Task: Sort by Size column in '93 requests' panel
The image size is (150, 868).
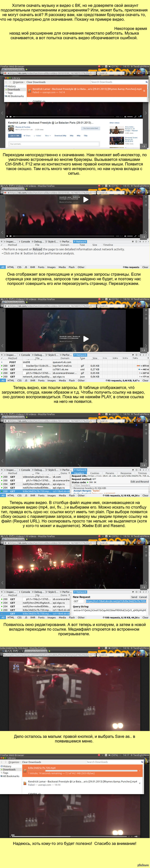Action: click(95, 358)
